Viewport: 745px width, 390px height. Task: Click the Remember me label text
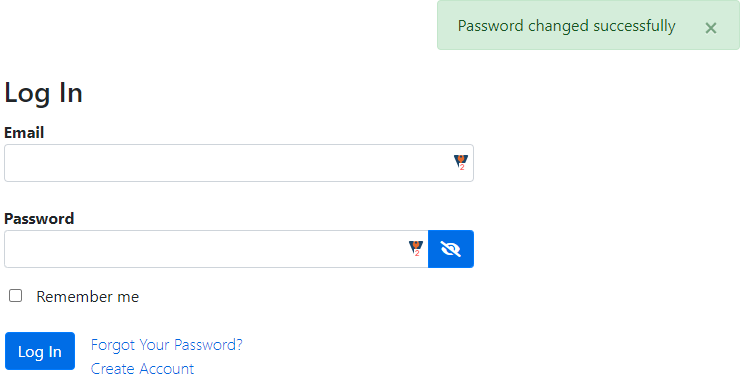[x=87, y=296]
